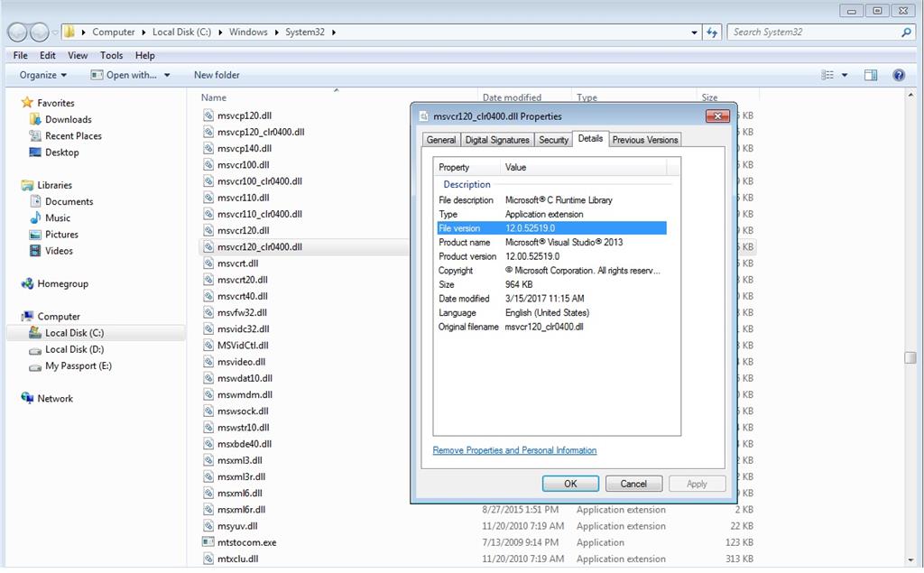The image size is (924, 573).
Task: Select My Passport (E:) drive
Action: click(78, 365)
